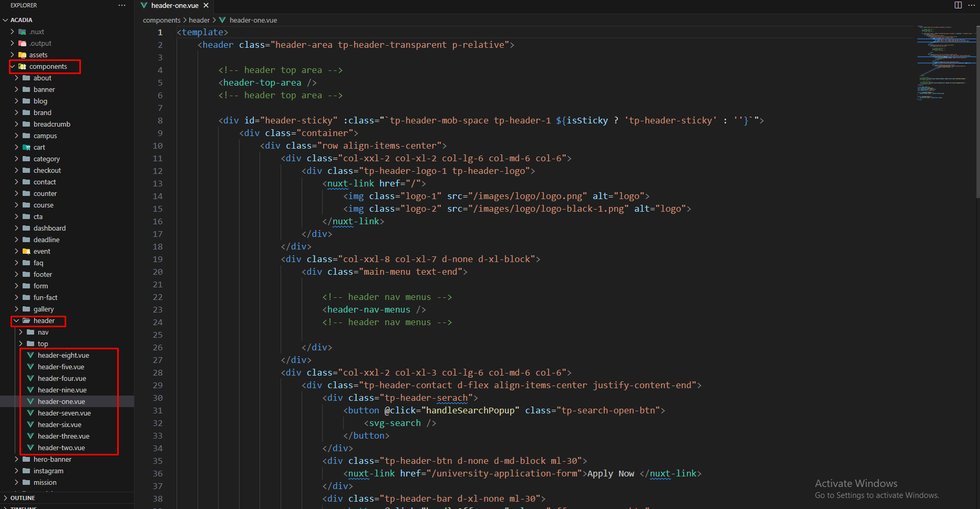Screen dimensions: 980x509
Task: Expand the about folder
Action: tap(16, 78)
